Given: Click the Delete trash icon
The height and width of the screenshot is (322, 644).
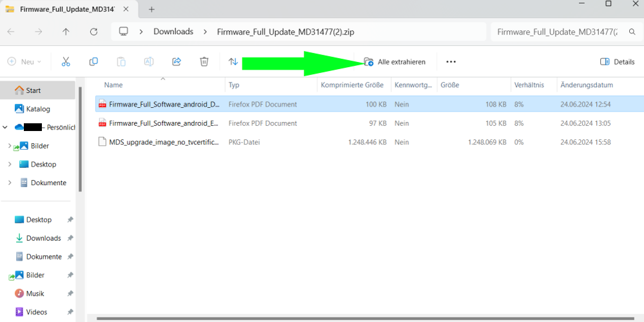Looking at the screenshot, I should [204, 62].
